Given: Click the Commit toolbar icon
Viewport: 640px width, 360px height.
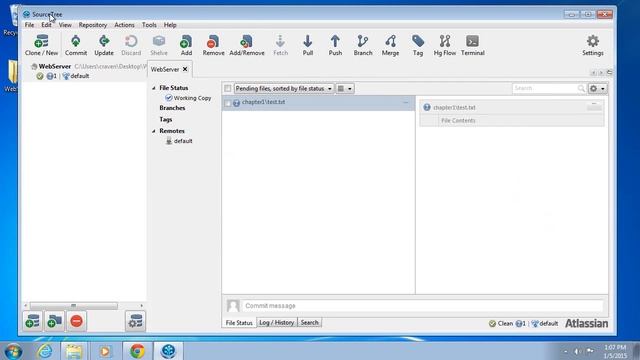Looking at the screenshot, I should (x=76, y=45).
